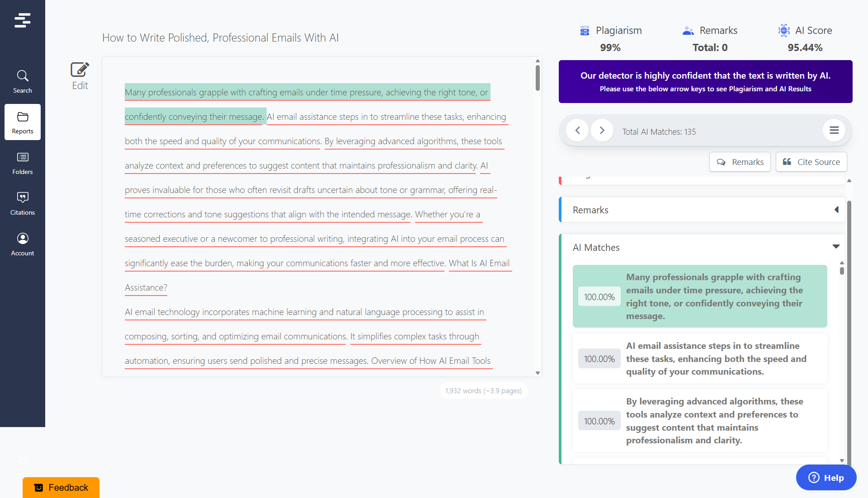Click the Plagiarism icon in the header
Image resolution: width=868 pixels, height=498 pixels.
click(x=585, y=30)
